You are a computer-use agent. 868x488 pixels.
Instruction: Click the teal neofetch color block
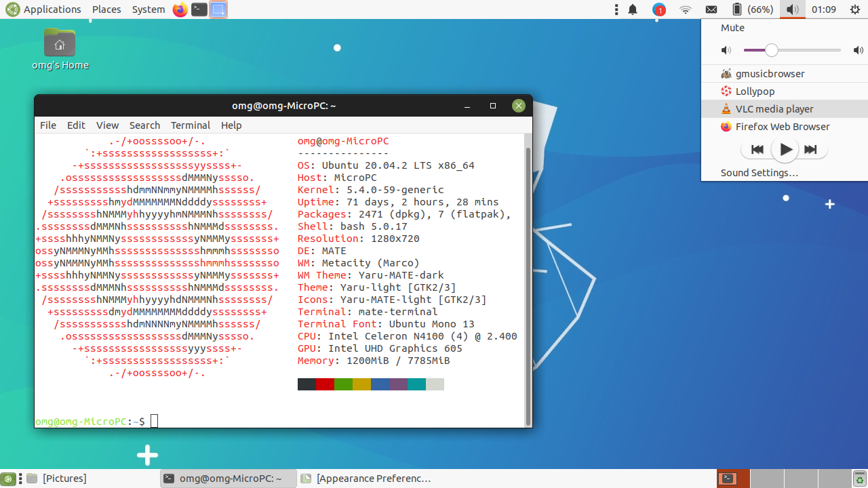coord(416,384)
